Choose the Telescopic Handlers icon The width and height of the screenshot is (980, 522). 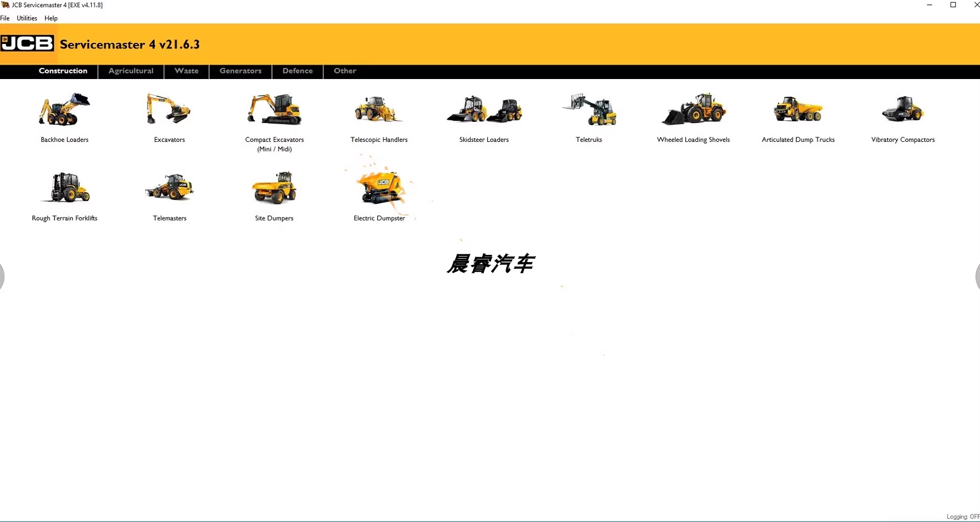coord(379,109)
